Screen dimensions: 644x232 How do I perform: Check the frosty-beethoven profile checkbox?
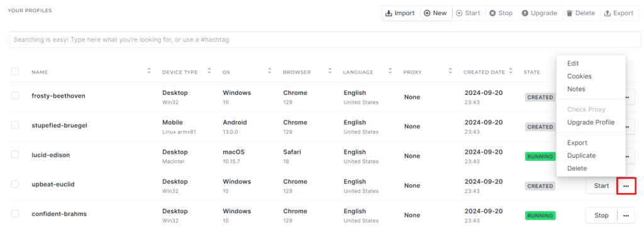pos(15,96)
